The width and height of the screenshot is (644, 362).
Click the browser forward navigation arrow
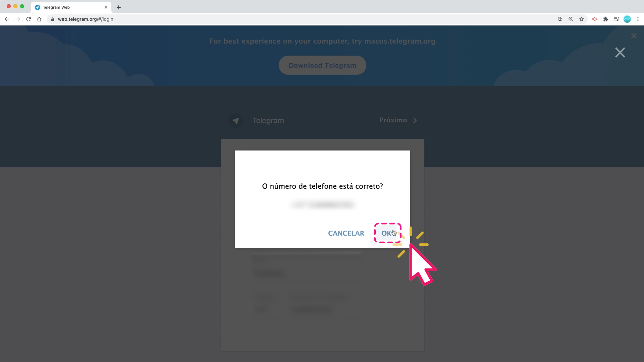(x=18, y=19)
